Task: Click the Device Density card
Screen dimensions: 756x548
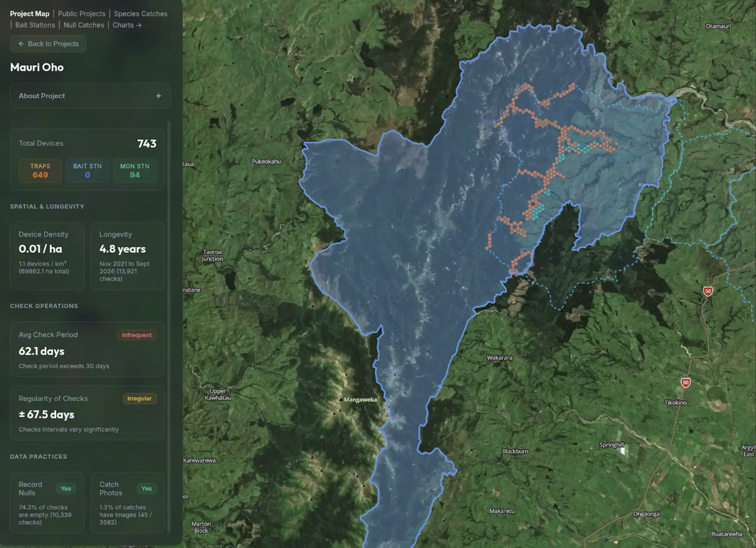Action: 47,256
